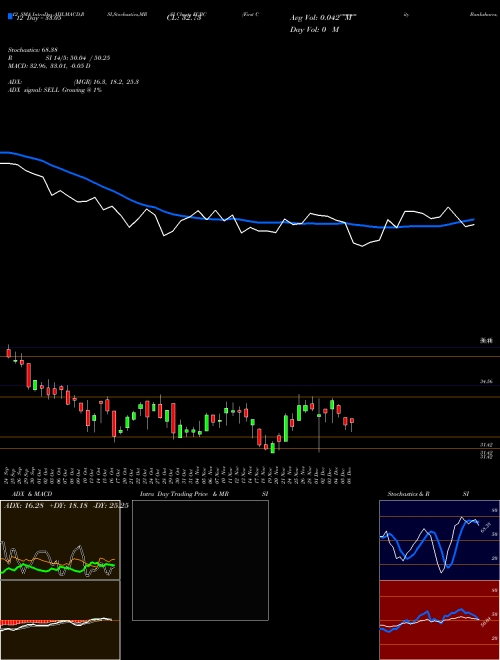Viewport: 500px width, 660px height.
Task: Select the 'Stochastics: 68.38' reading
Action: pos(32,50)
